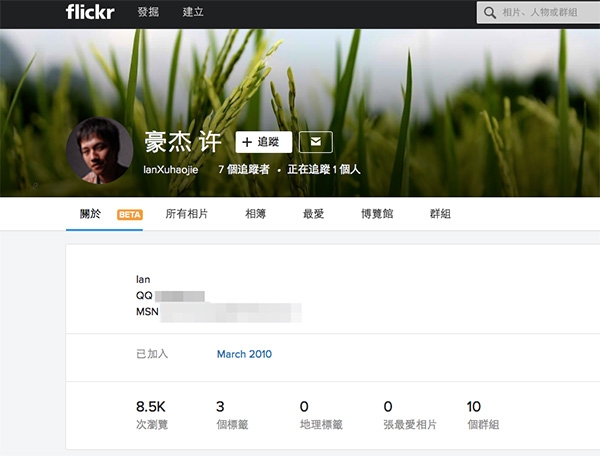Open the profile avatar photo
This screenshot has width=600, height=456.
[x=99, y=150]
